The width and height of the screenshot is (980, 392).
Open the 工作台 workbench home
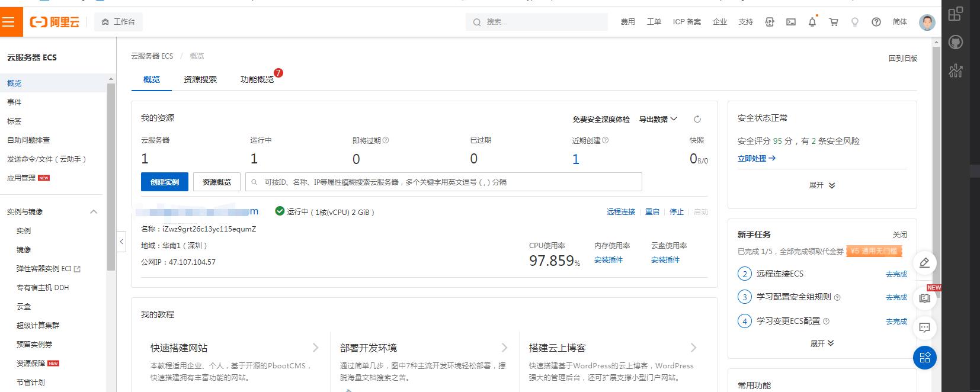118,22
